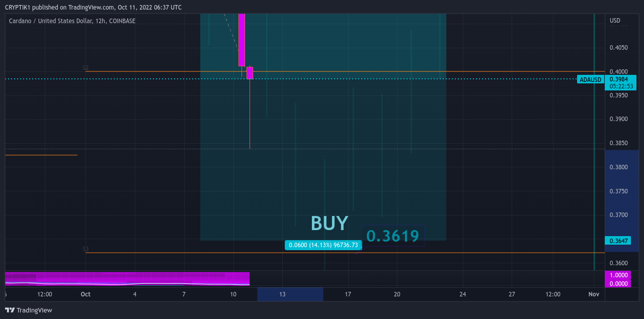Click the 0.4050 price axis value

point(618,48)
